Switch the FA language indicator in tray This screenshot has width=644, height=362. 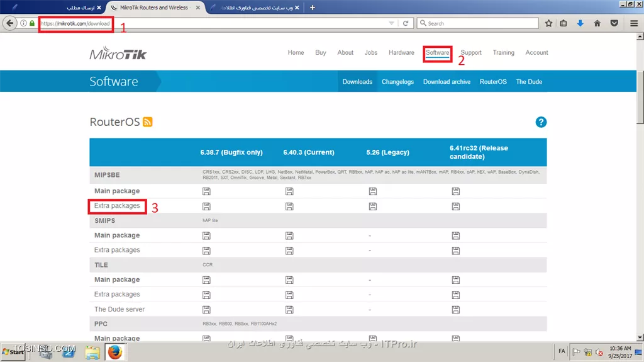pyautogui.click(x=562, y=351)
